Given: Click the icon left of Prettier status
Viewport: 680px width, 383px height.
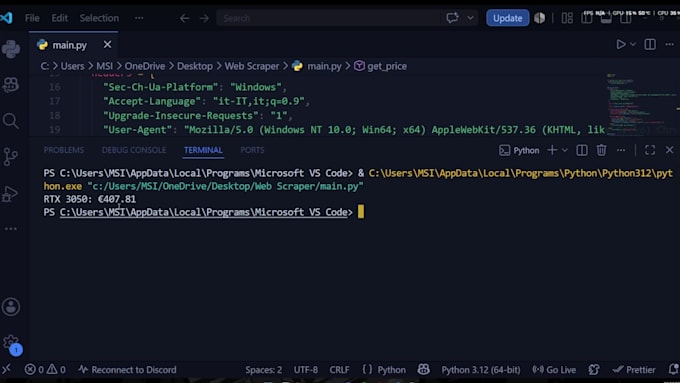Looking at the screenshot, I should pyautogui.click(x=594, y=370).
